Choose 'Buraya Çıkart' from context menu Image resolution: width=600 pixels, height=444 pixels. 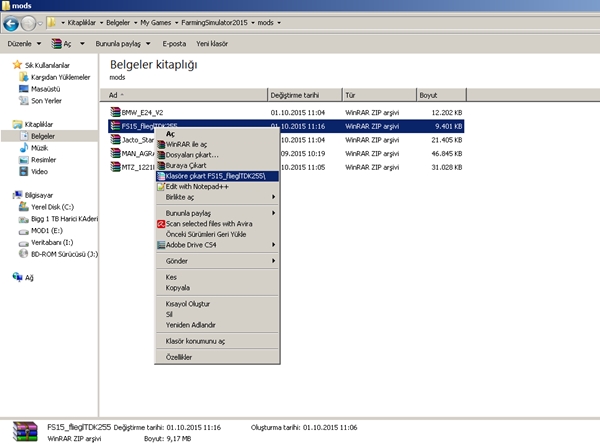coord(190,165)
